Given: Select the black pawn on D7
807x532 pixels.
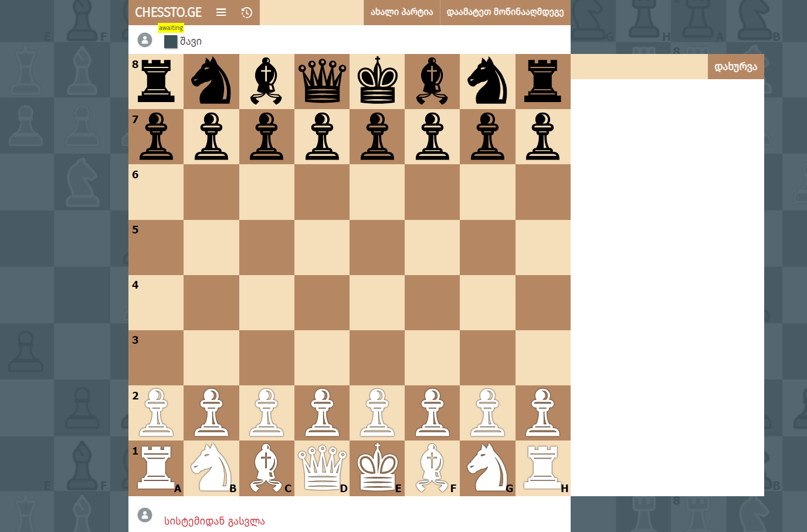Looking at the screenshot, I should 322,137.
